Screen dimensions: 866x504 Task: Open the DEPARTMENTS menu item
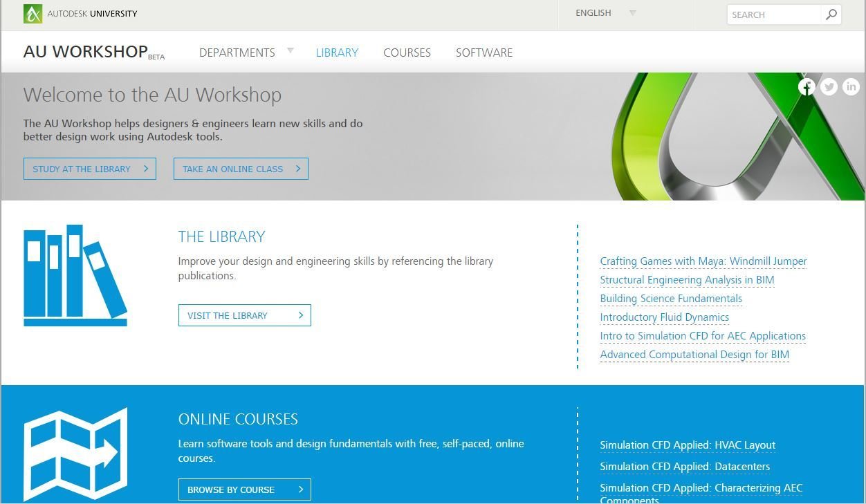pos(237,53)
